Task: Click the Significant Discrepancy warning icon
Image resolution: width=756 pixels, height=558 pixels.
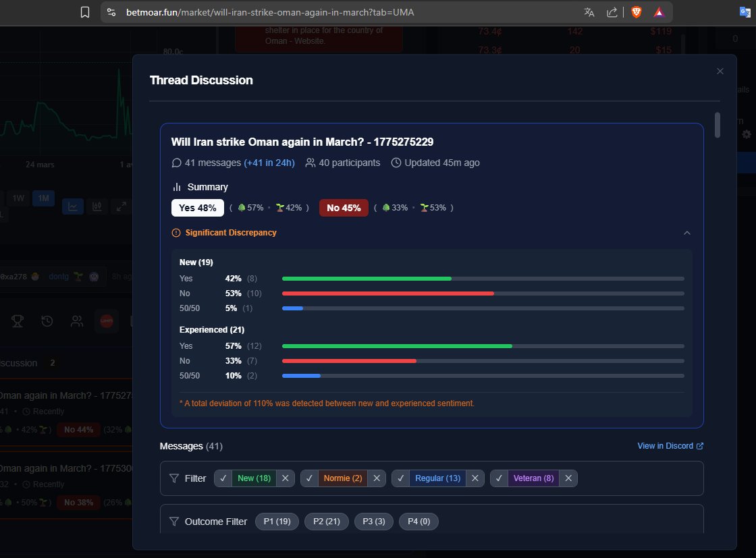Action: tap(176, 233)
